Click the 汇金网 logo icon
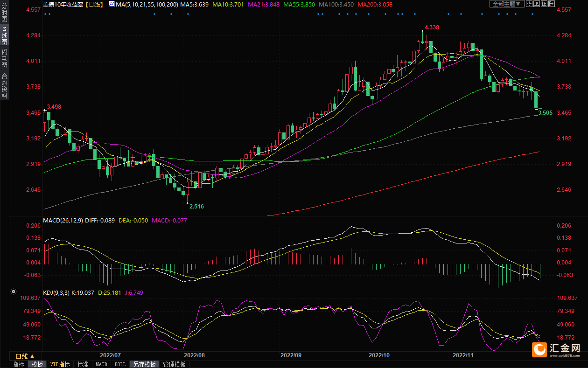The height and width of the screenshot is (368, 588). point(540,349)
